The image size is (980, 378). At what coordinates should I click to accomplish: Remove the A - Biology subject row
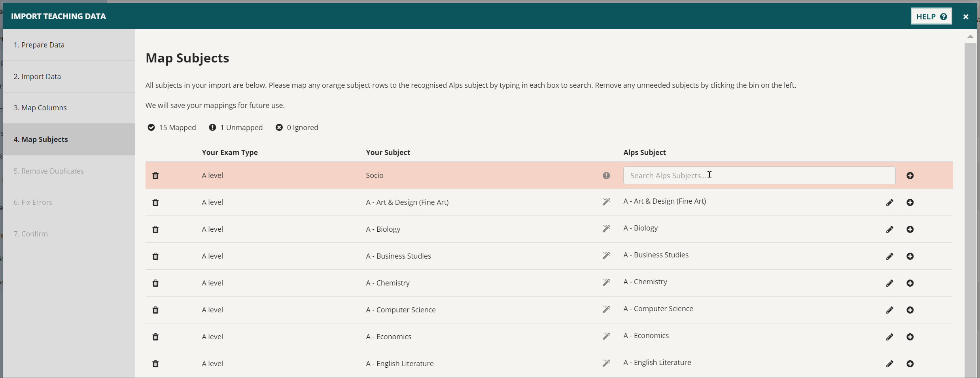pos(155,229)
